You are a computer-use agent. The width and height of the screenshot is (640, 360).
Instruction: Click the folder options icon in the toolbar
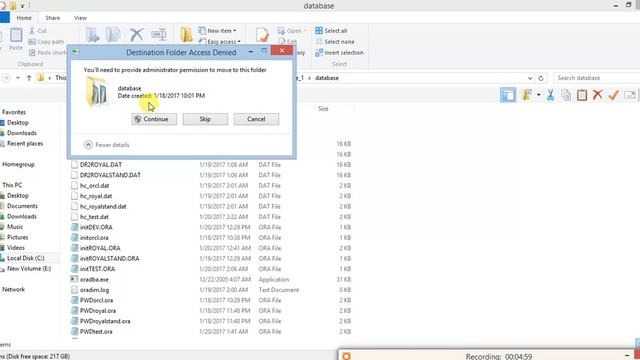(x=527, y=95)
